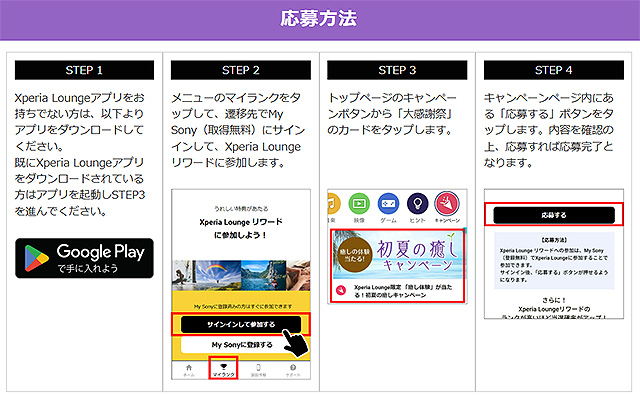Click the STEP 1 header bar

84,70
